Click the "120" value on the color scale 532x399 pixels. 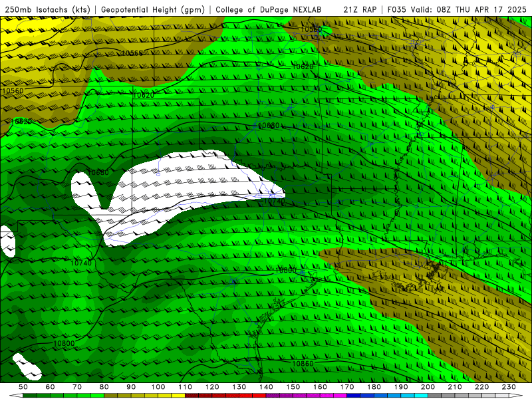pyautogui.click(x=212, y=387)
